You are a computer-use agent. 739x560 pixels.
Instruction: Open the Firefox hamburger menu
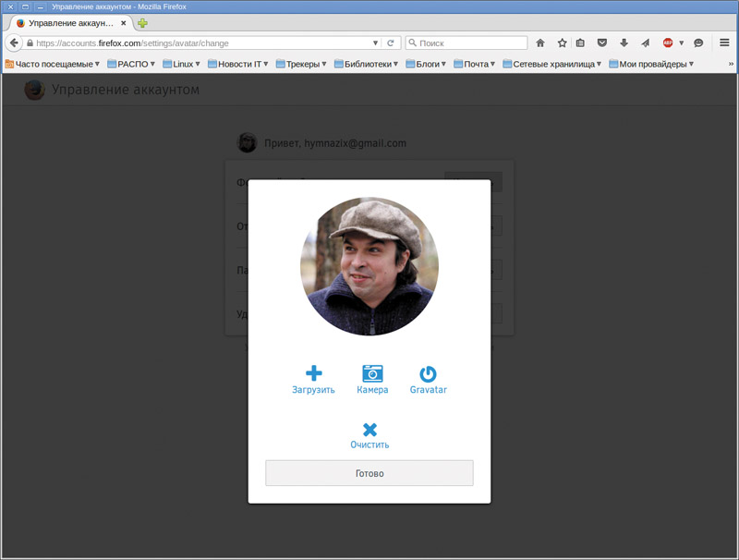[724, 43]
